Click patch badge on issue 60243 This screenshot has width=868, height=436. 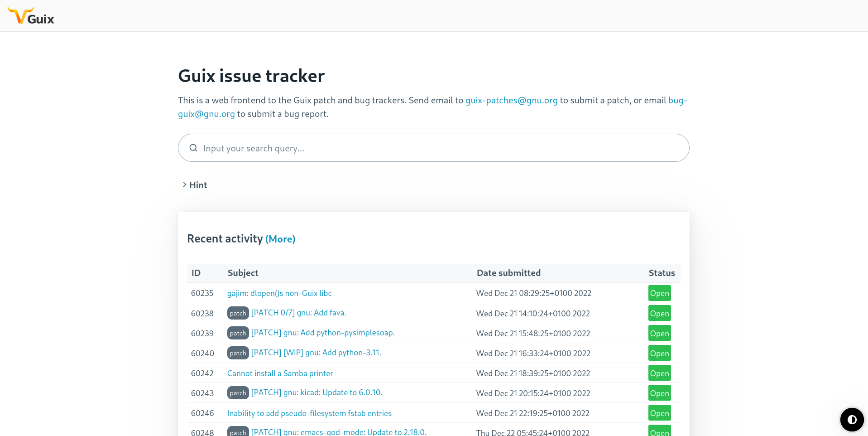click(238, 393)
